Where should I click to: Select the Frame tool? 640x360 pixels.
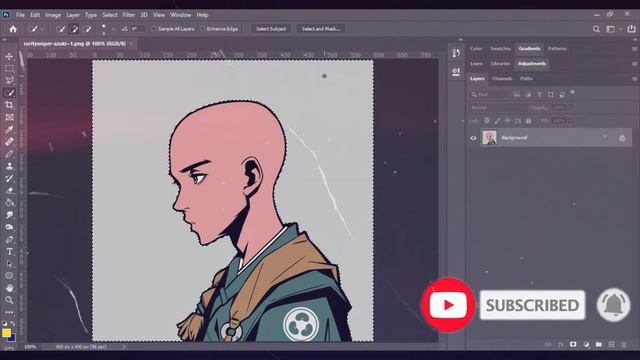9,117
